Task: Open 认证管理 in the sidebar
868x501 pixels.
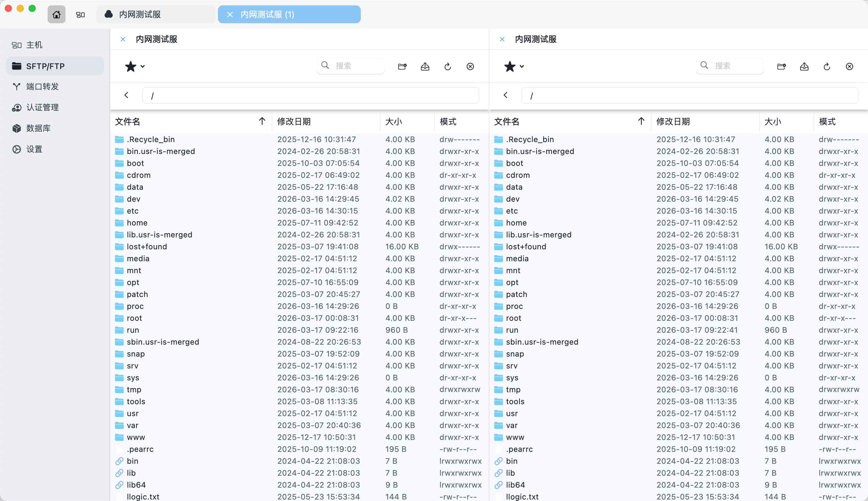Action: (42, 107)
